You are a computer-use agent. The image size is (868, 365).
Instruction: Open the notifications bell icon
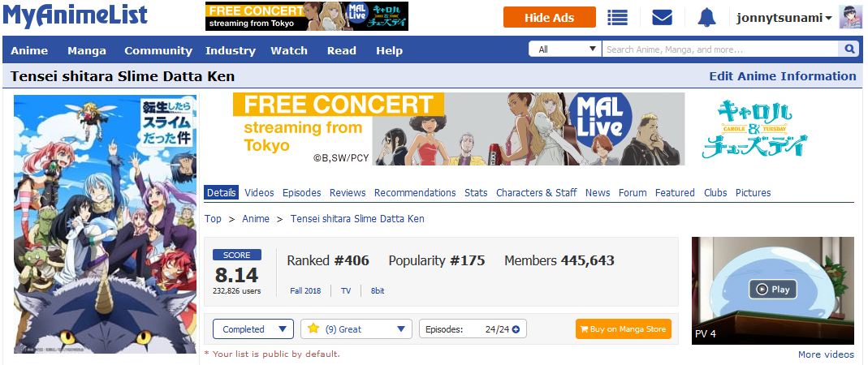[x=706, y=17]
